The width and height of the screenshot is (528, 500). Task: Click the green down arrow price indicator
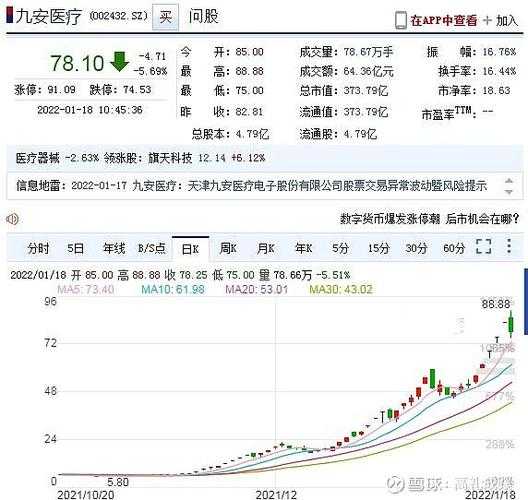click(x=119, y=62)
